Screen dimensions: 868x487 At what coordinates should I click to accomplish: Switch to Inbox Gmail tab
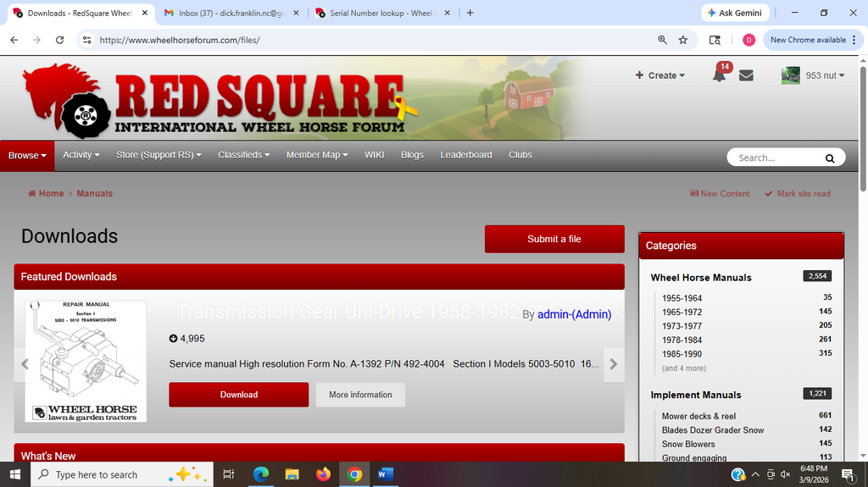pos(231,13)
